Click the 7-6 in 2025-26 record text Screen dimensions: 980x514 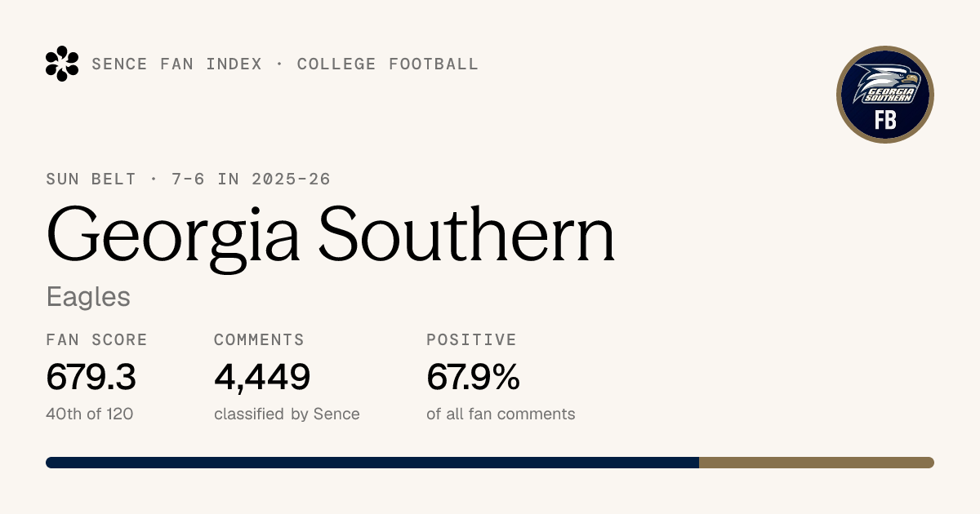tap(251, 179)
